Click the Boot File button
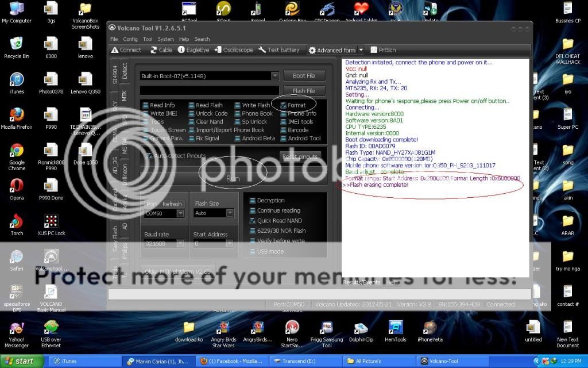 tap(304, 76)
